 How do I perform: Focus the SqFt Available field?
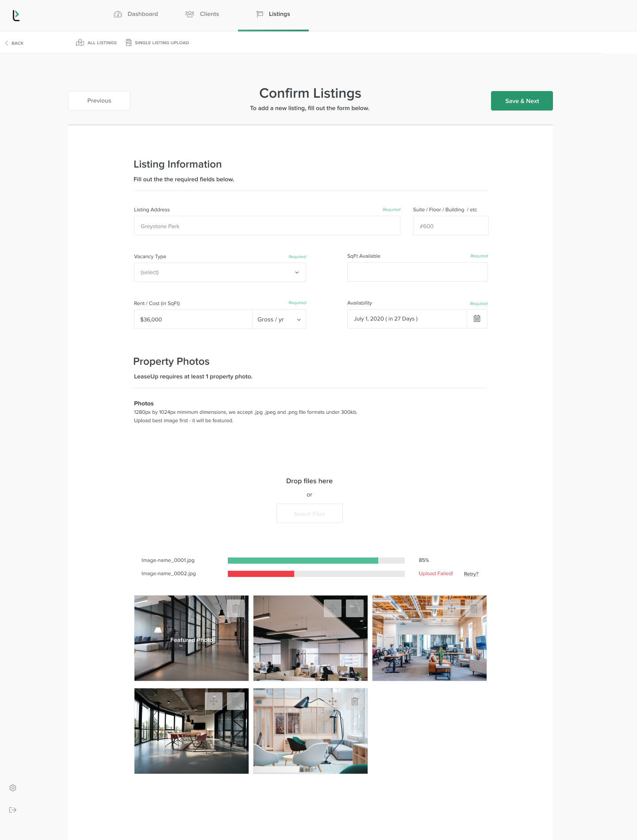[x=418, y=272]
